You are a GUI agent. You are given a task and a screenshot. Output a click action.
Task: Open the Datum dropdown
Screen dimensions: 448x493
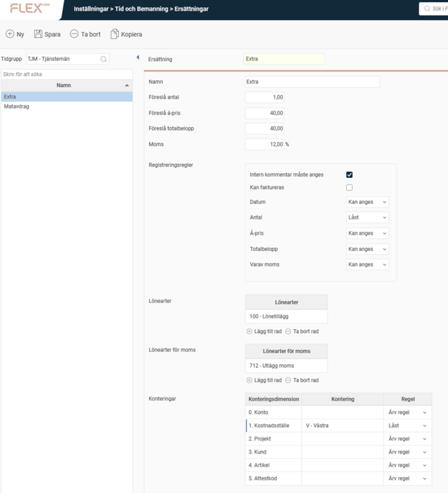pos(367,202)
